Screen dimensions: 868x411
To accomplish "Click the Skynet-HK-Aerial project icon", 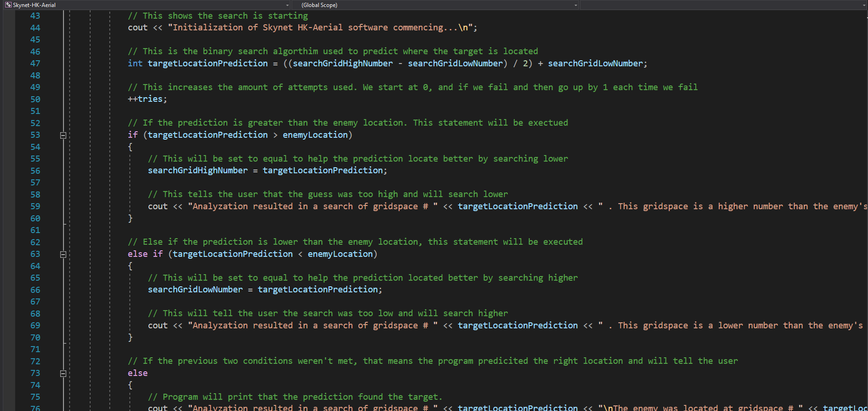I will pyautogui.click(x=8, y=5).
